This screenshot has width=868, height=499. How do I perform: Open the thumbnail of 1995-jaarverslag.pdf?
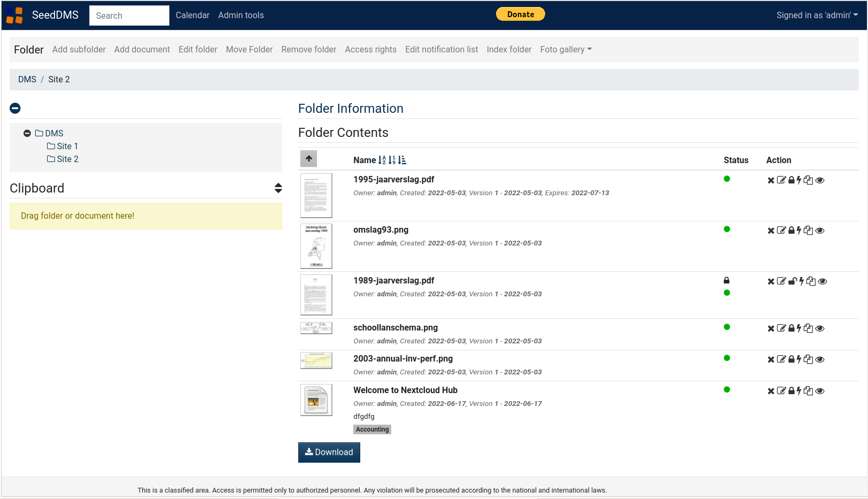click(316, 195)
